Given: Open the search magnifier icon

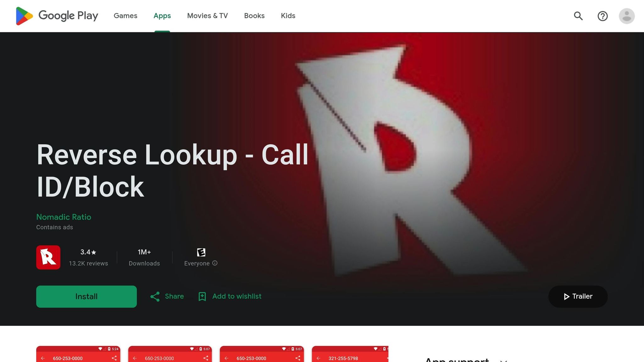Looking at the screenshot, I should 578,16.
